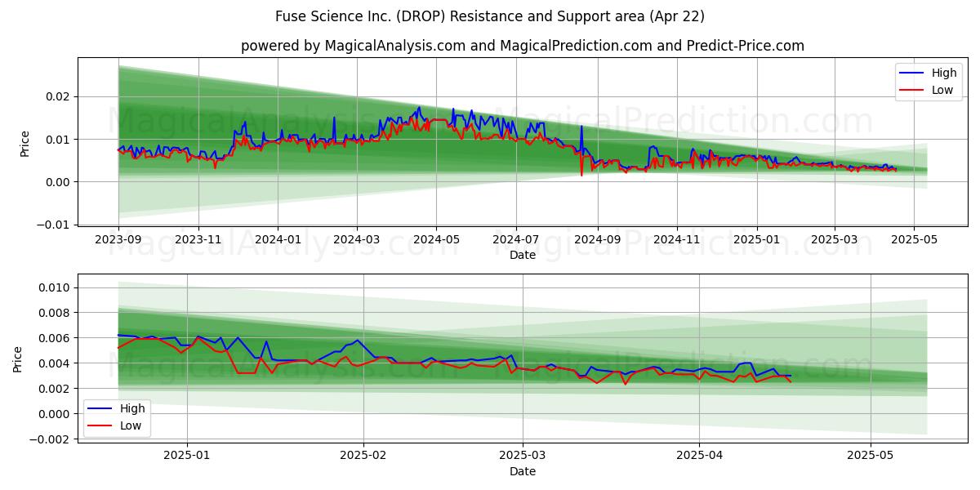980x490 pixels.
Task: Click the '0.006' y-axis tick on bottom chart
Action: pos(56,338)
